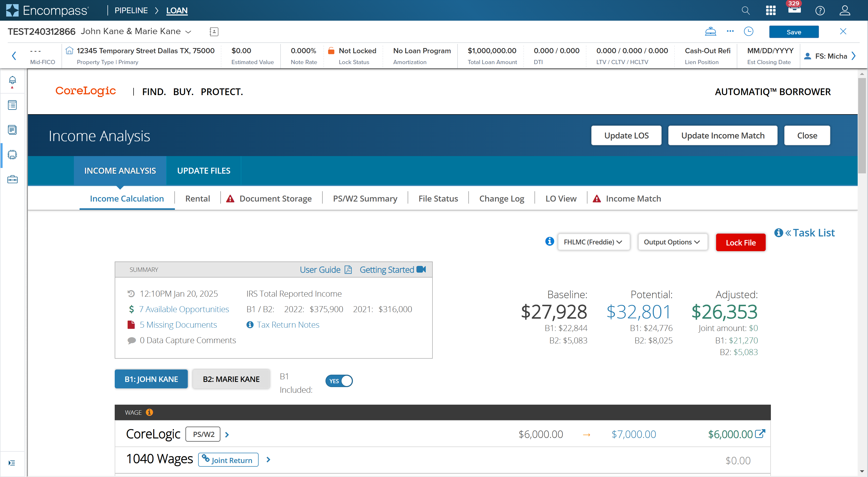The image size is (868, 477).
Task: Open the CoreLogic adjusted $6,000.00 external link icon
Action: point(760,434)
